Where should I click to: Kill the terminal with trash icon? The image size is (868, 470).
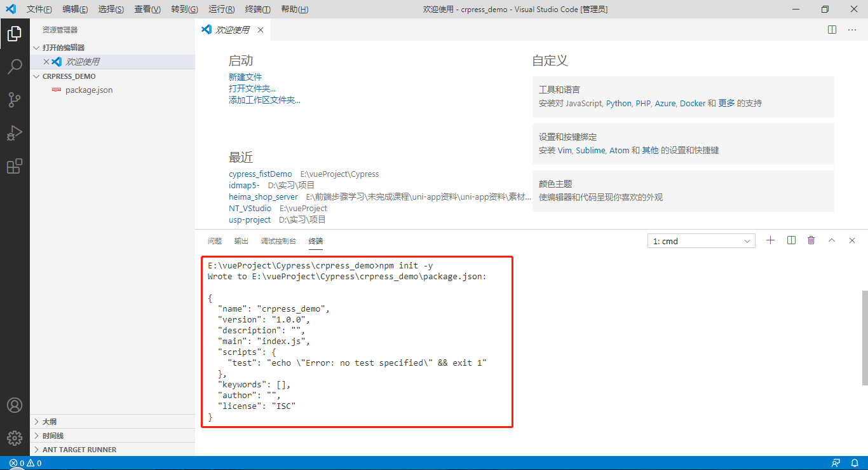click(811, 240)
